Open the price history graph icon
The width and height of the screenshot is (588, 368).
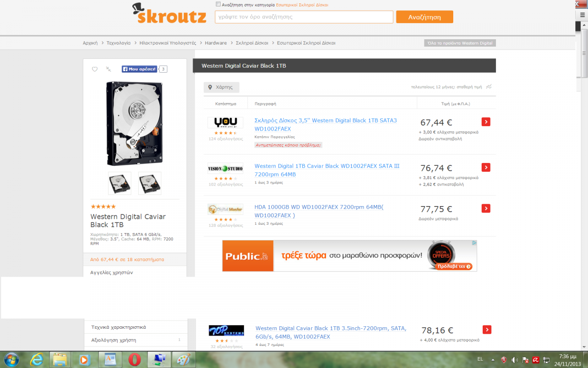pyautogui.click(x=489, y=87)
